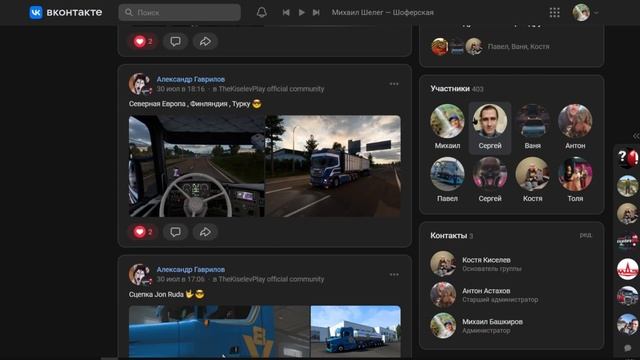The width and height of the screenshot is (640, 360).
Task: Open member Павел's bus avatar
Action: pos(447,174)
